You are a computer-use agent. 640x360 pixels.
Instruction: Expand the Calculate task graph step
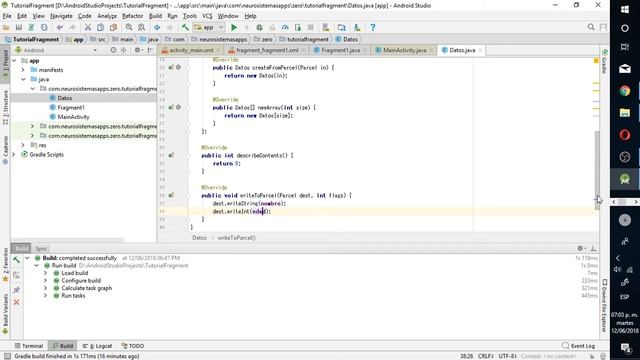pyautogui.click(x=46, y=288)
